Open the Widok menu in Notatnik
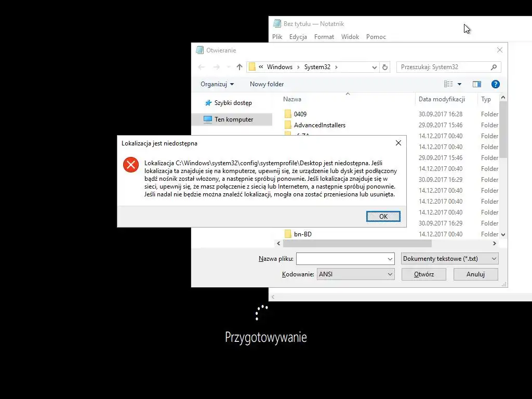The image size is (532, 399). [350, 37]
